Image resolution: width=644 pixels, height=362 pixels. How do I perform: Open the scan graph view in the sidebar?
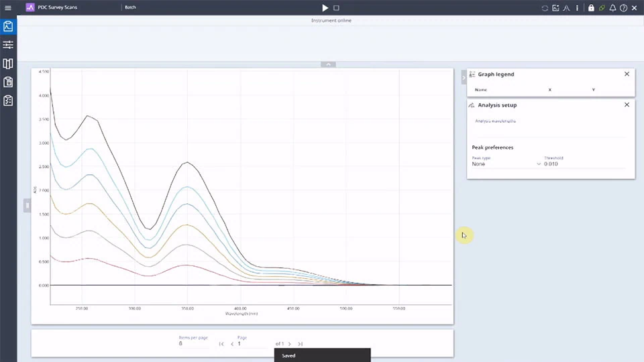pos(8,27)
